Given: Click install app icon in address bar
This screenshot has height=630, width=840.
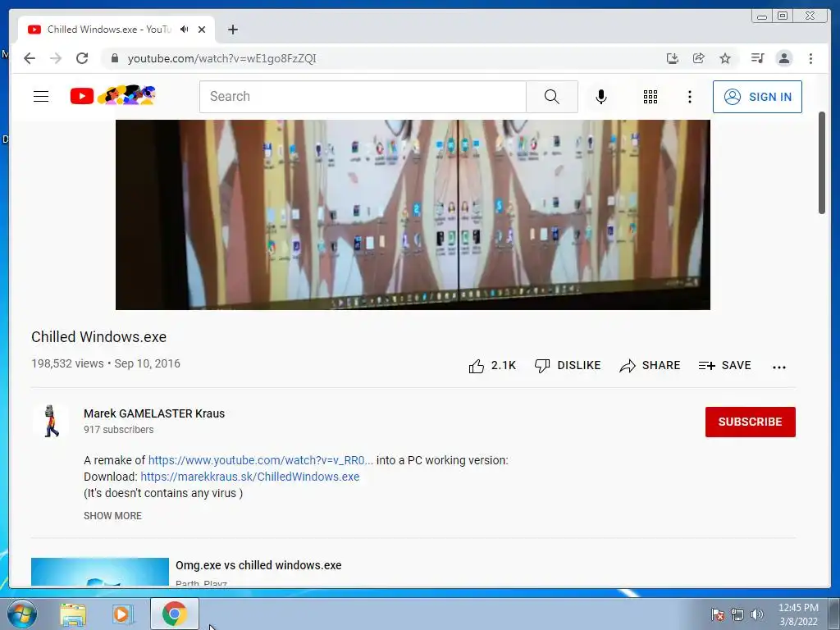Looking at the screenshot, I should [673, 58].
